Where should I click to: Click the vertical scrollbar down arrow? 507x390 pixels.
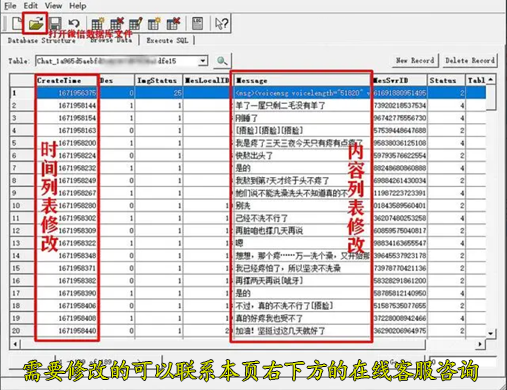(x=490, y=333)
